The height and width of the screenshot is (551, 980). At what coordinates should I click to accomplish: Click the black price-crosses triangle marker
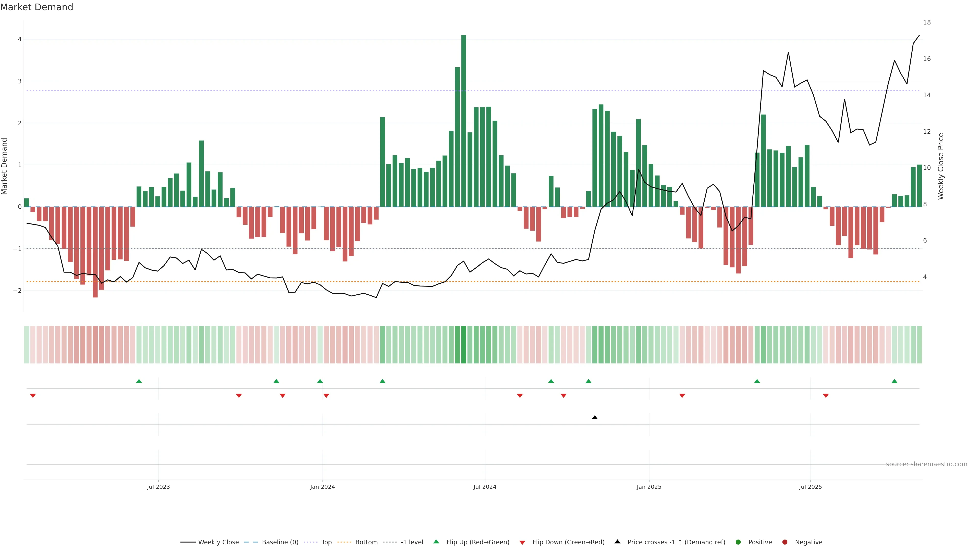coord(595,418)
